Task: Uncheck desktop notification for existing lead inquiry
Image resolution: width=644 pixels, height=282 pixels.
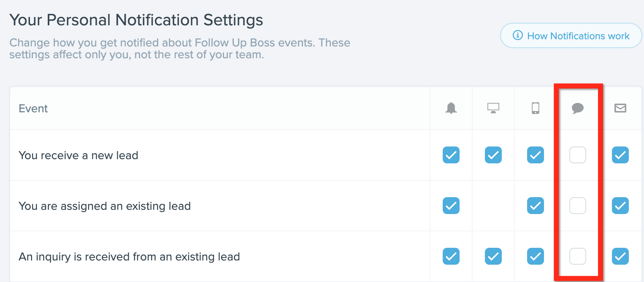Action: click(x=493, y=256)
